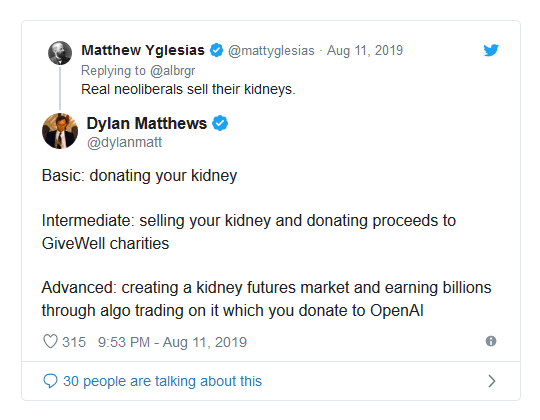Open the tweet info icon

pyautogui.click(x=491, y=341)
